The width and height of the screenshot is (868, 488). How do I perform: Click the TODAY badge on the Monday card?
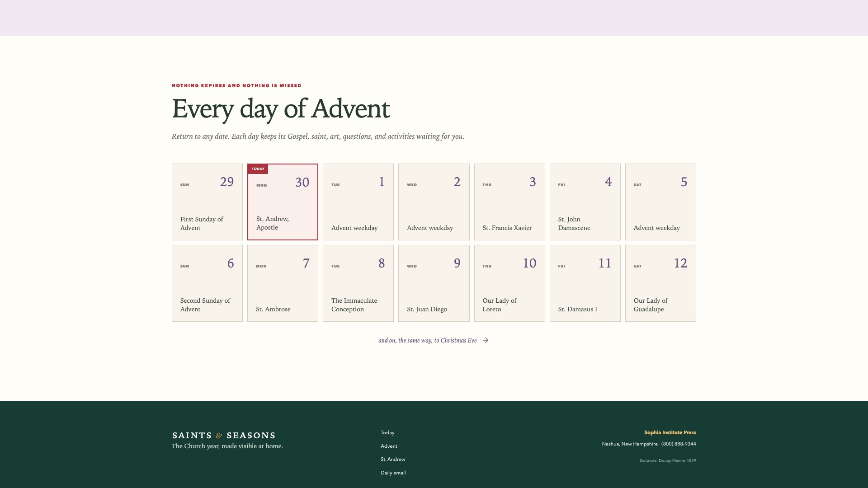pos(258,169)
